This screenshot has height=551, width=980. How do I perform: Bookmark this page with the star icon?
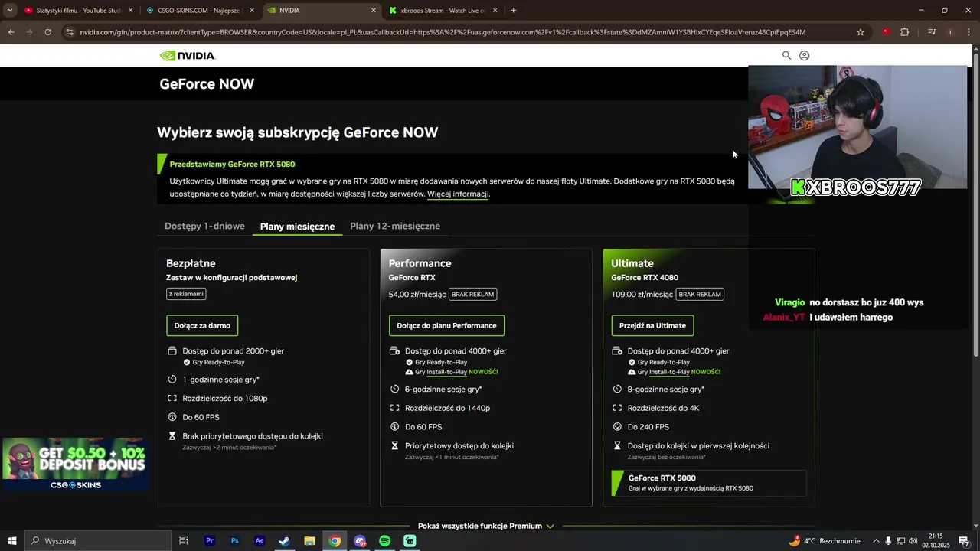[861, 32]
